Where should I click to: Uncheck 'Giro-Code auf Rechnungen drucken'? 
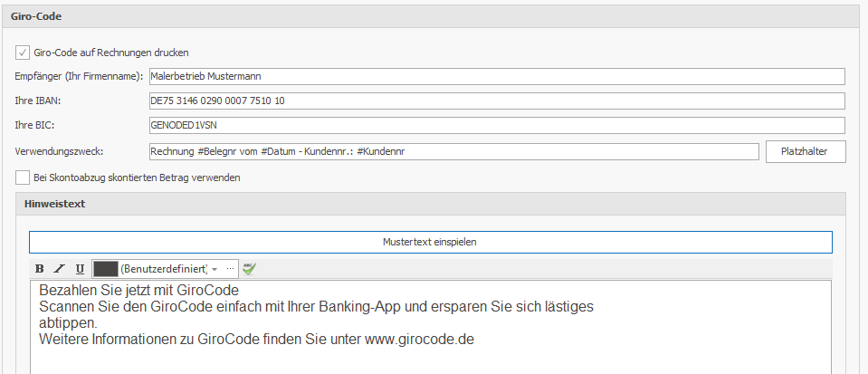23,53
